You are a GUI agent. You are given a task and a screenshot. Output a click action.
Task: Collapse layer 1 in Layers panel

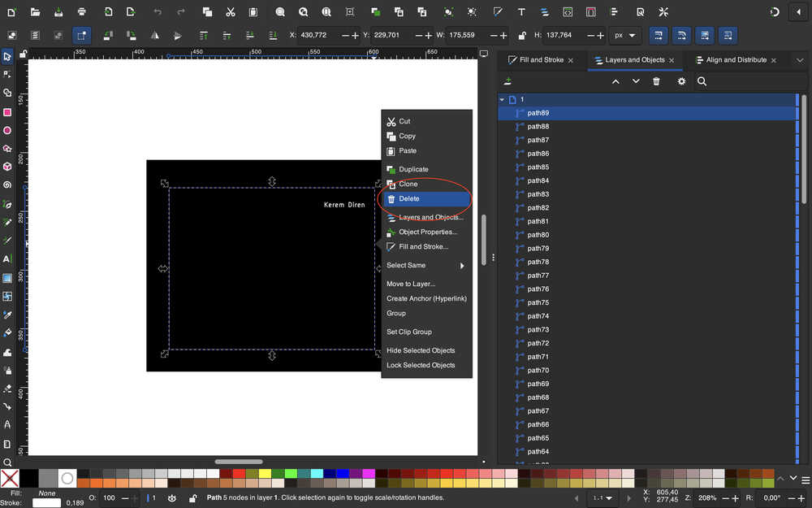(x=502, y=99)
